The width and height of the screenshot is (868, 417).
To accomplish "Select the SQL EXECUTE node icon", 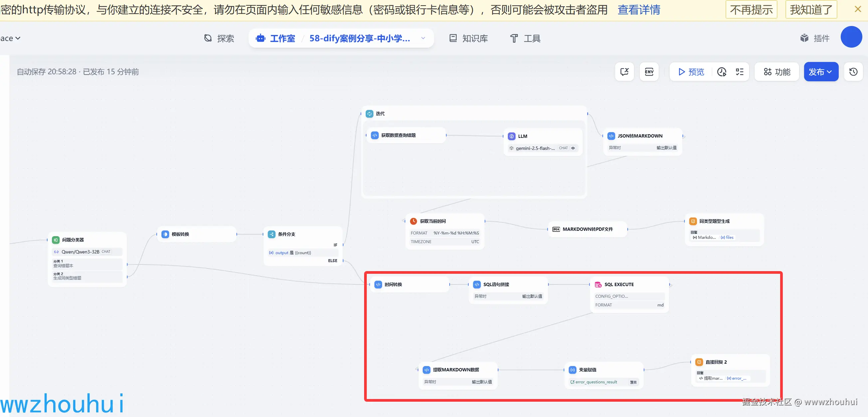I will [598, 284].
